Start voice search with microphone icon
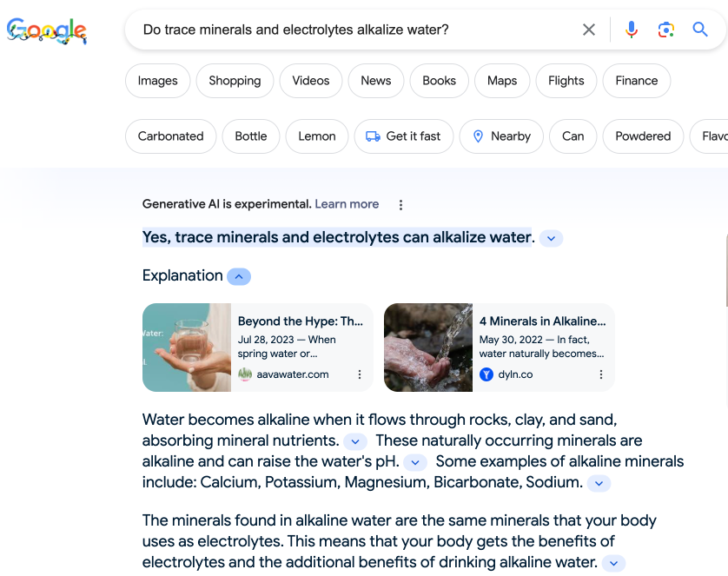Image resolution: width=728 pixels, height=576 pixels. (631, 30)
